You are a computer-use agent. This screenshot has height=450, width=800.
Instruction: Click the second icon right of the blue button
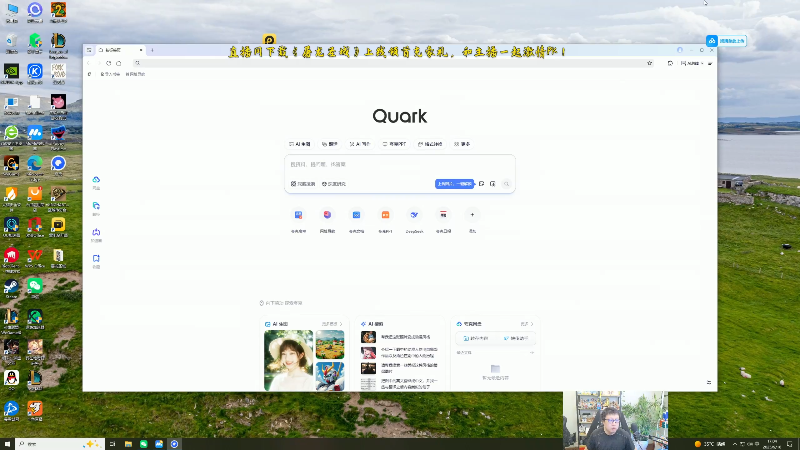[492, 184]
